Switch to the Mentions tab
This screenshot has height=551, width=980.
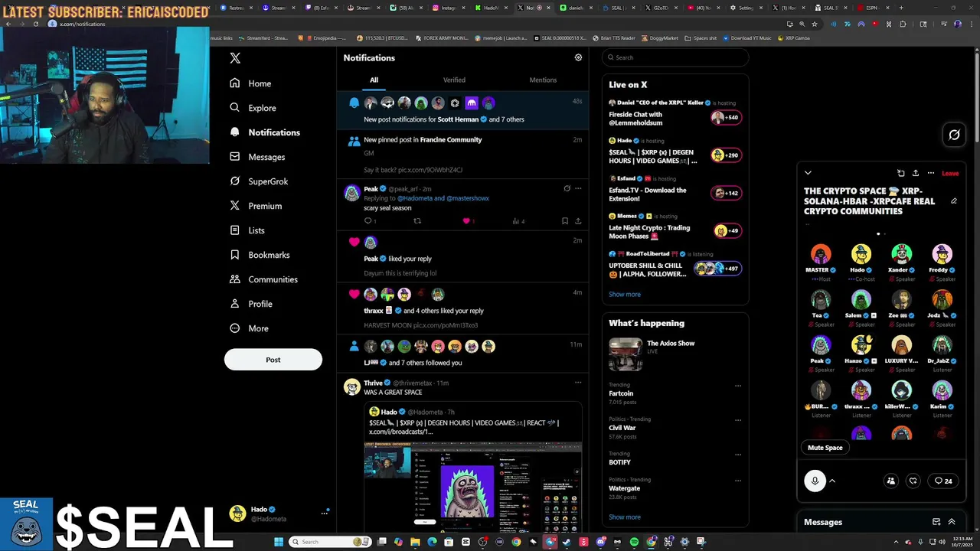tap(543, 80)
